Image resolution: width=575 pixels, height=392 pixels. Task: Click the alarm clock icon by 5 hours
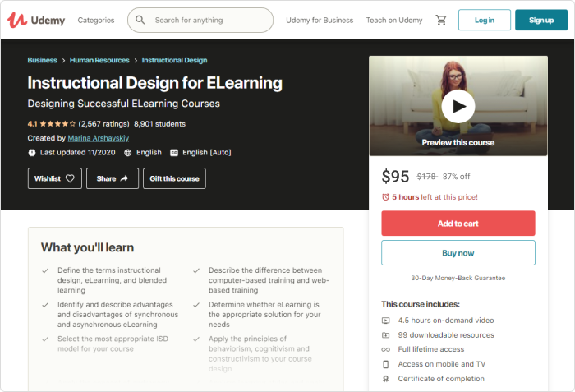[x=385, y=197]
